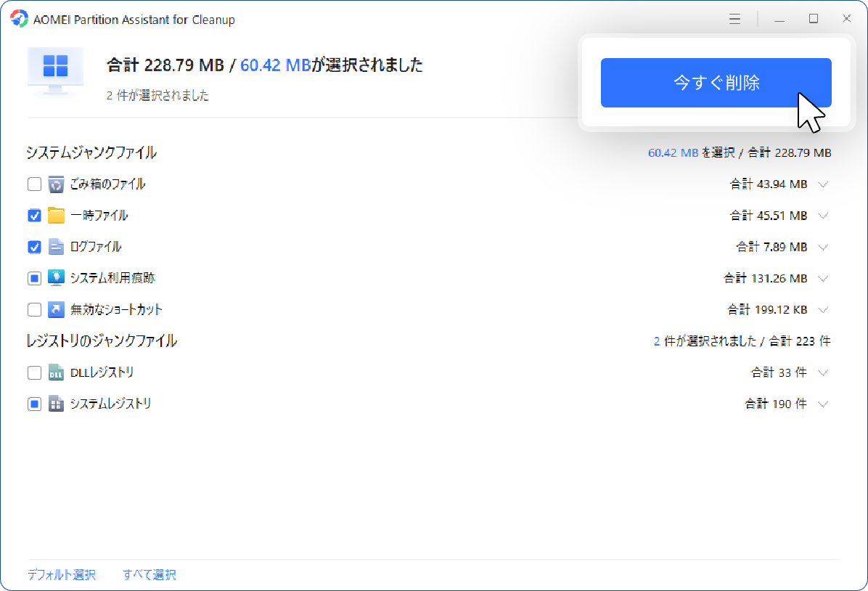868x591 pixels.
Task: Select the ログファイル label
Action: pos(96,246)
